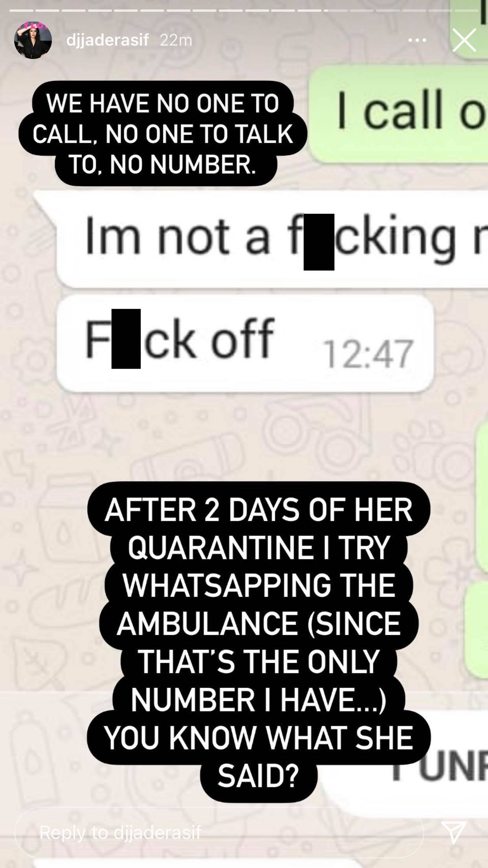Open the three-dot more options menu

click(x=417, y=40)
